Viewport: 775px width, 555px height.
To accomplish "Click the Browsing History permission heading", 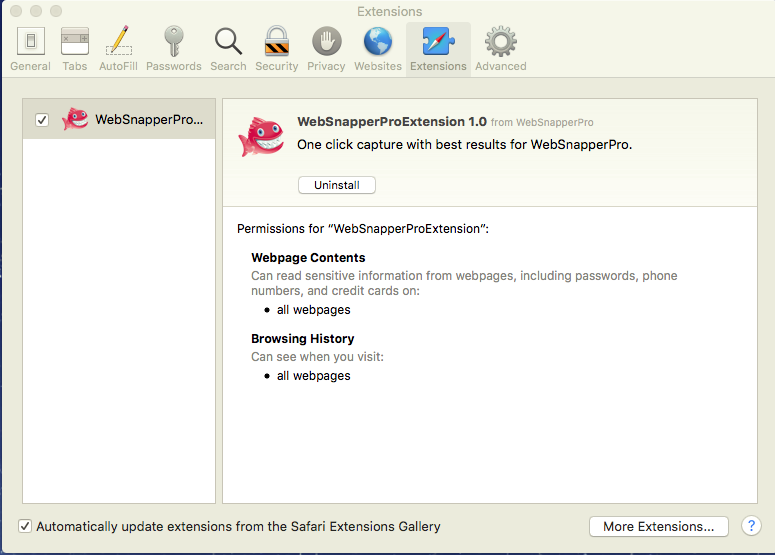I will tap(302, 339).
